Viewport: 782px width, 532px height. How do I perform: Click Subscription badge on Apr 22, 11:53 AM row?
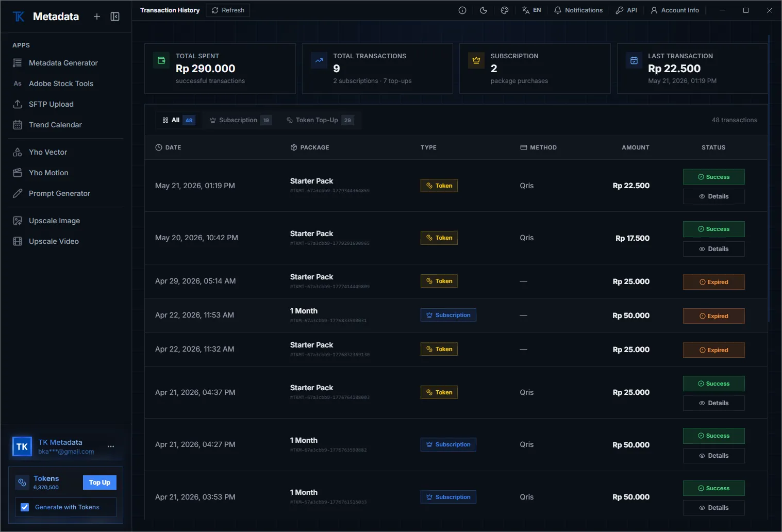click(448, 315)
